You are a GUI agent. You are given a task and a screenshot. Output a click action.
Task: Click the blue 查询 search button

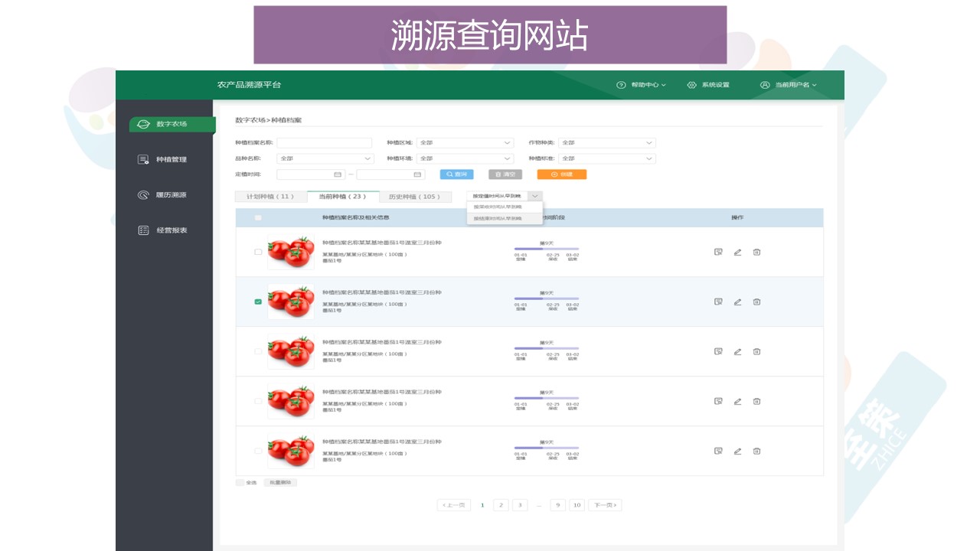[x=456, y=174]
